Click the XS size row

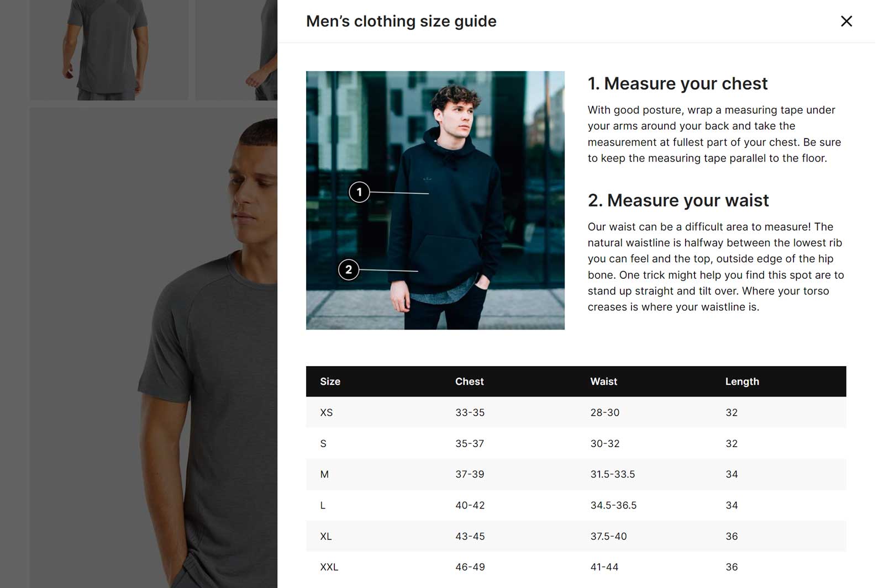click(576, 412)
